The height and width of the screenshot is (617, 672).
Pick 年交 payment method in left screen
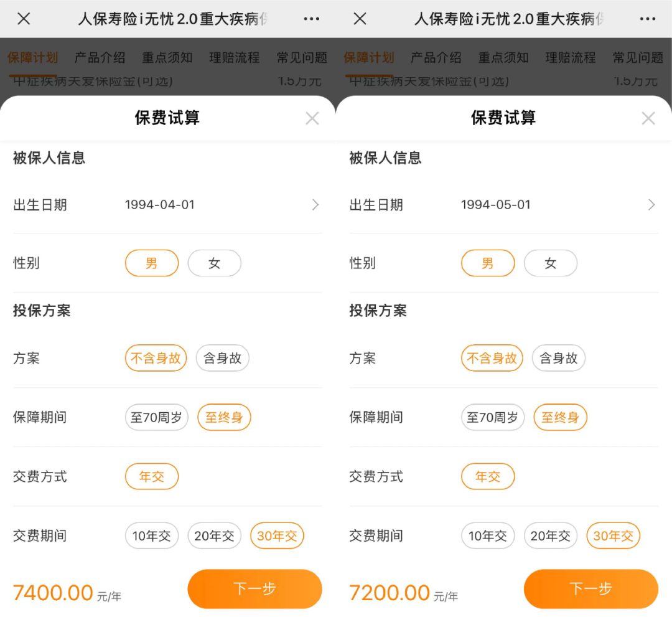click(x=152, y=476)
